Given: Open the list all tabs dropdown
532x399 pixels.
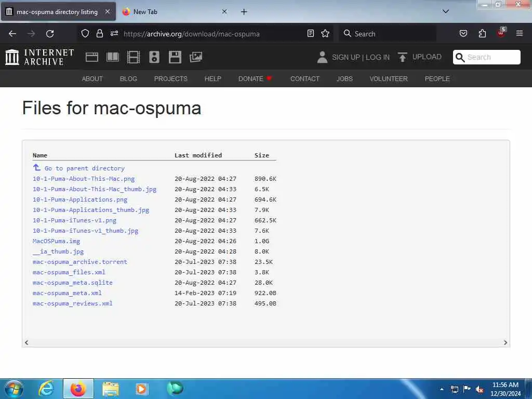Looking at the screenshot, I should point(446,11).
